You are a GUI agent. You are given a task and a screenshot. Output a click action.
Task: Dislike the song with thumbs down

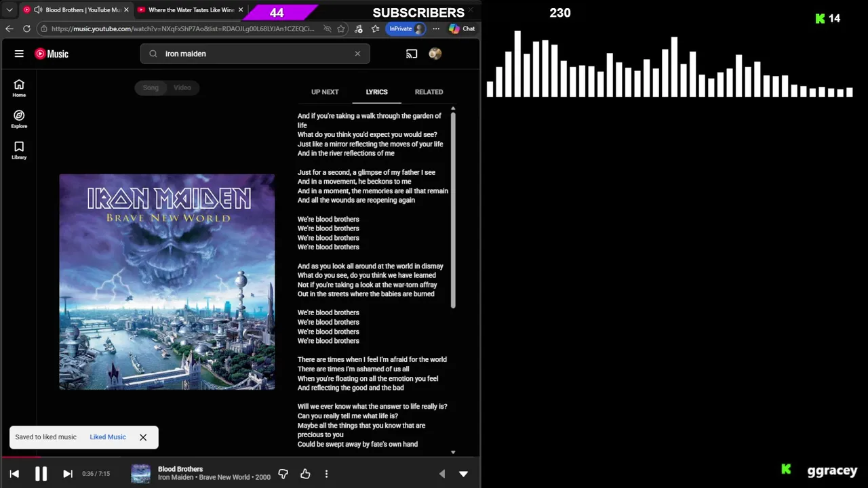tap(283, 474)
